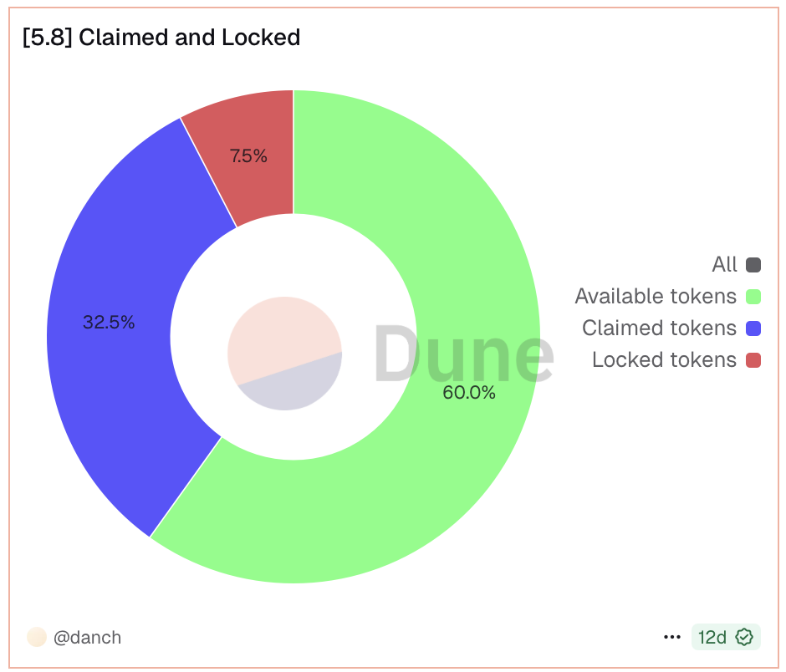Open the @danch author profile link

(x=87, y=637)
